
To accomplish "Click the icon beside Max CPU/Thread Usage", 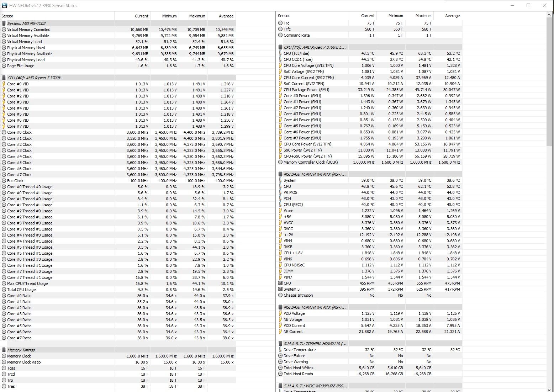I will (4, 284).
